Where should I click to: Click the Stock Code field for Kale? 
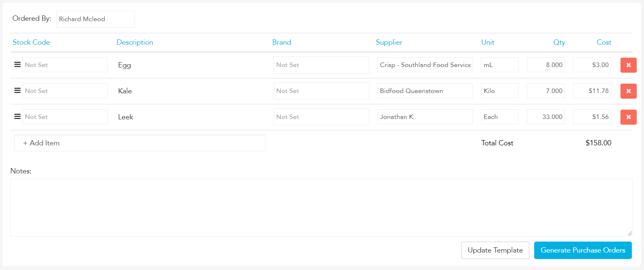tap(65, 91)
